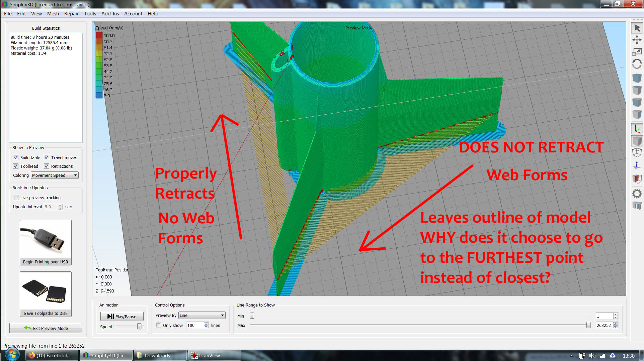Switch to IrfanView in the taskbar
The height and width of the screenshot is (361, 644).
click(214, 355)
